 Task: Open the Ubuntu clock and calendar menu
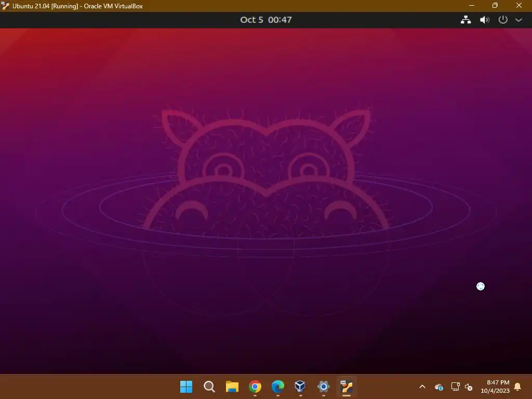[x=265, y=20]
